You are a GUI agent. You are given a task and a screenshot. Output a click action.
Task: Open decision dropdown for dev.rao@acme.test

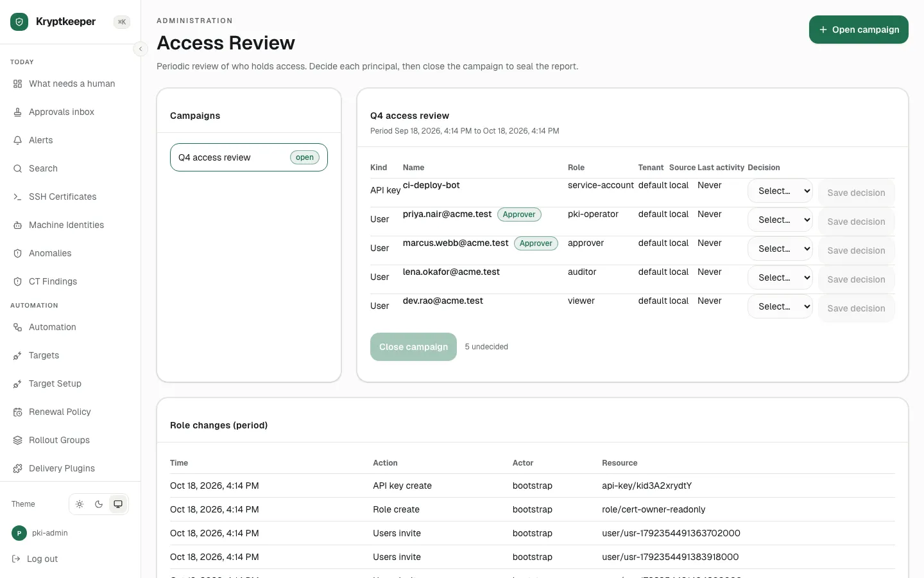click(780, 306)
